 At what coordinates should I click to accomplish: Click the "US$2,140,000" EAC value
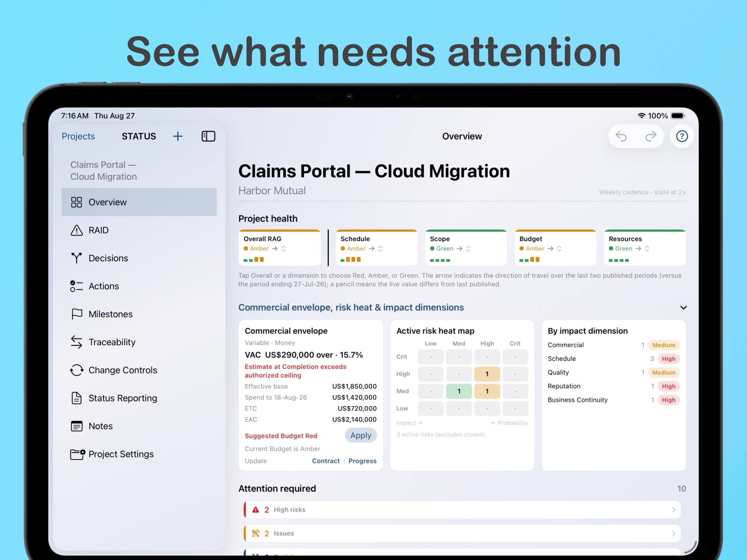pyautogui.click(x=354, y=420)
